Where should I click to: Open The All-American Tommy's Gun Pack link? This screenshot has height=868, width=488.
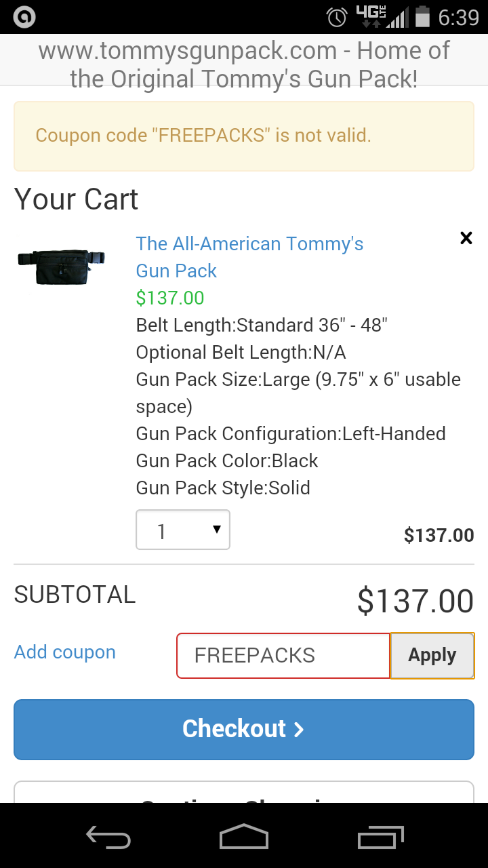tap(249, 257)
